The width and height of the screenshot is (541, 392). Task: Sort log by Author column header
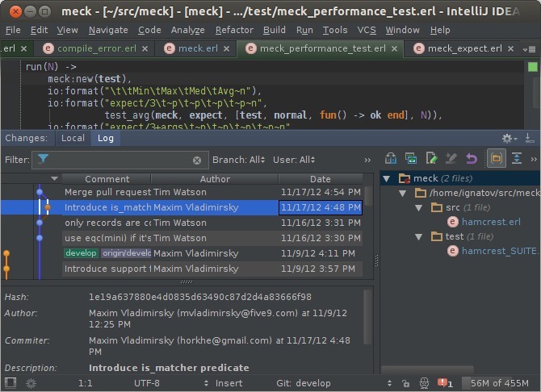click(x=215, y=179)
